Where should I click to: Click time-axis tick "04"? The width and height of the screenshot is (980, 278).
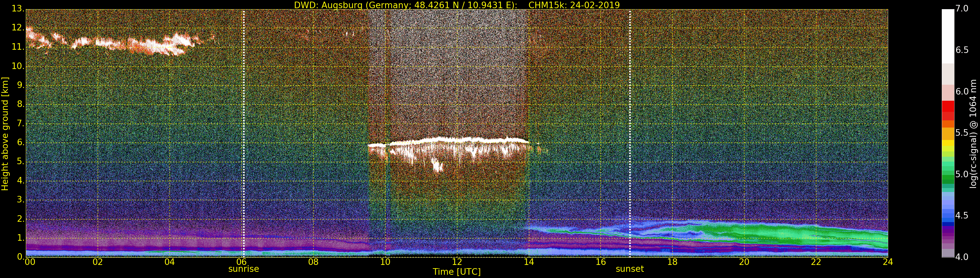point(170,262)
